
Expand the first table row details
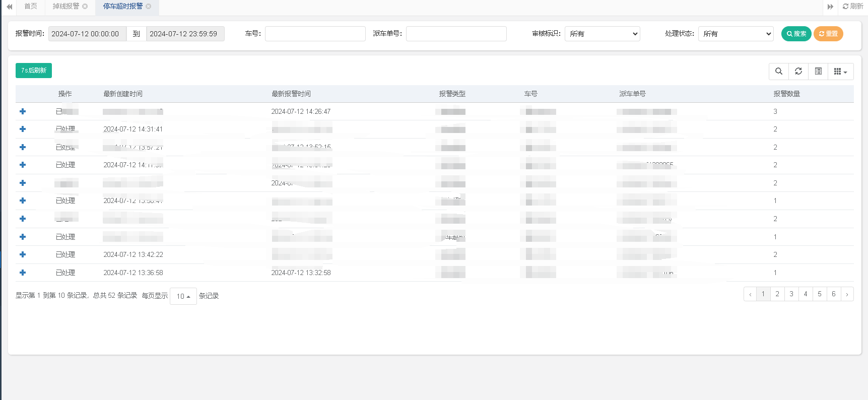click(23, 111)
